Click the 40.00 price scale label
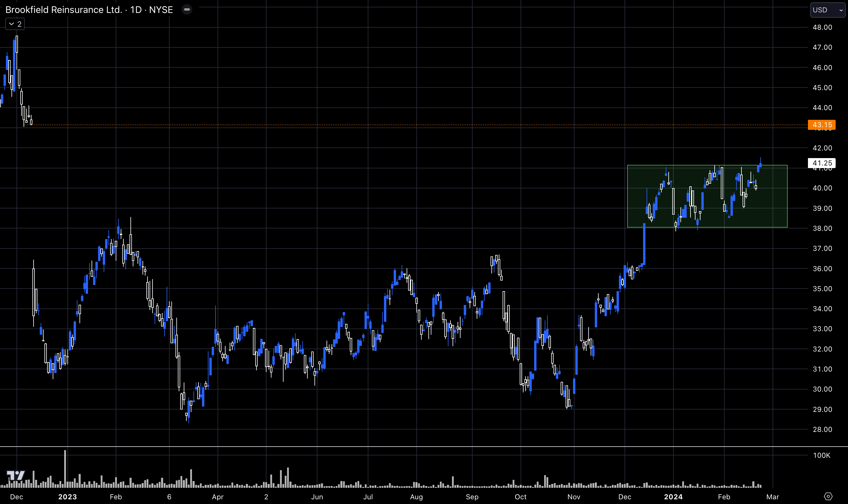The height and width of the screenshot is (504, 848). (x=822, y=188)
